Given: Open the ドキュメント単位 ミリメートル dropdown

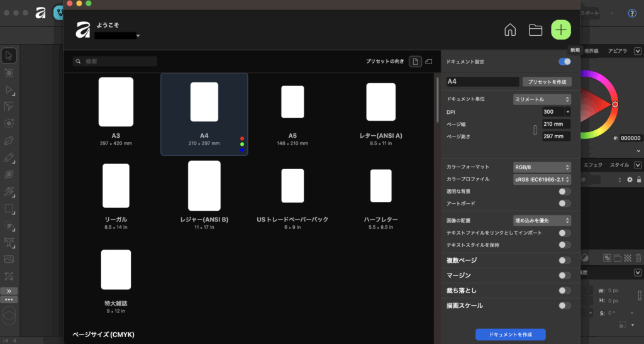Looking at the screenshot, I should 541,99.
